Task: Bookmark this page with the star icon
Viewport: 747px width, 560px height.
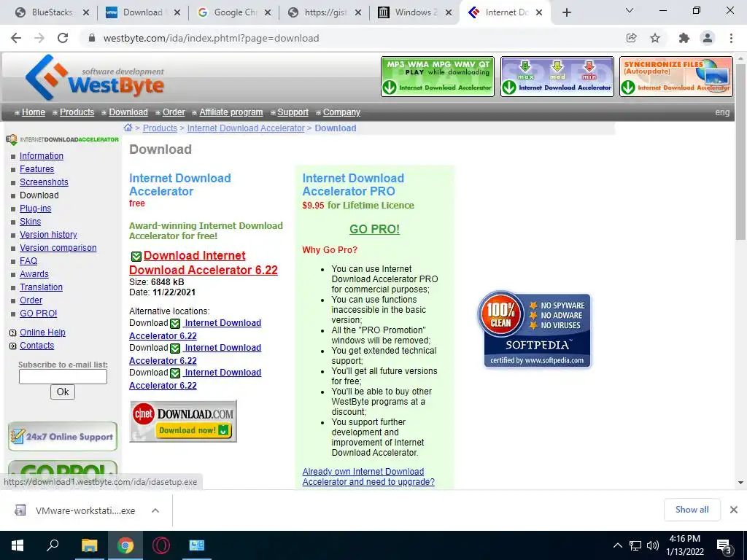Action: (x=655, y=38)
